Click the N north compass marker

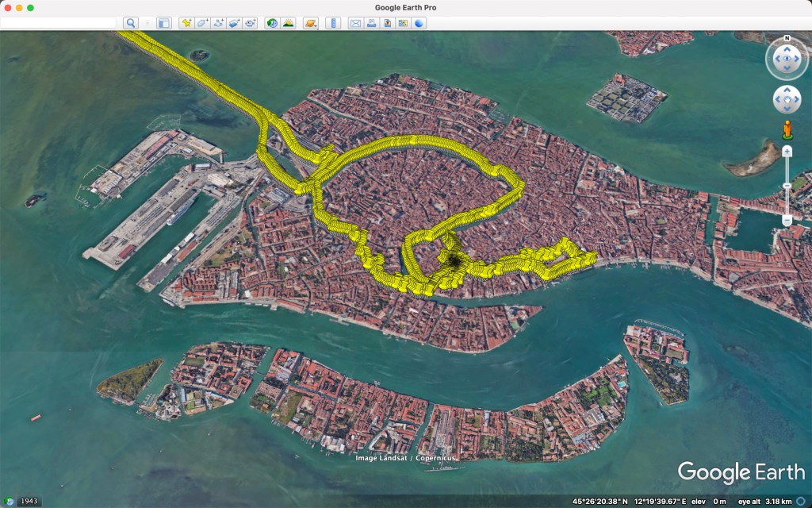pos(787,38)
